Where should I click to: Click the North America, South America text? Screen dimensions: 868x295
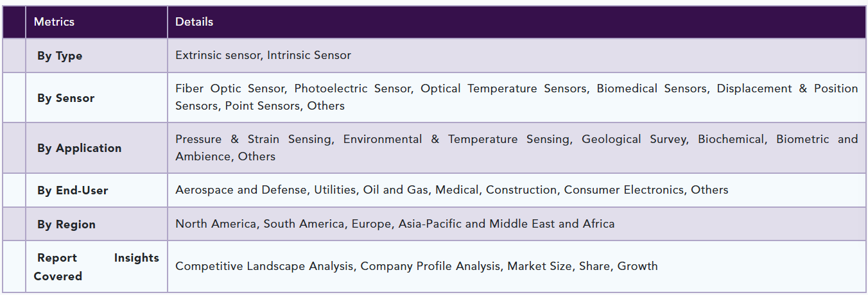click(261, 224)
